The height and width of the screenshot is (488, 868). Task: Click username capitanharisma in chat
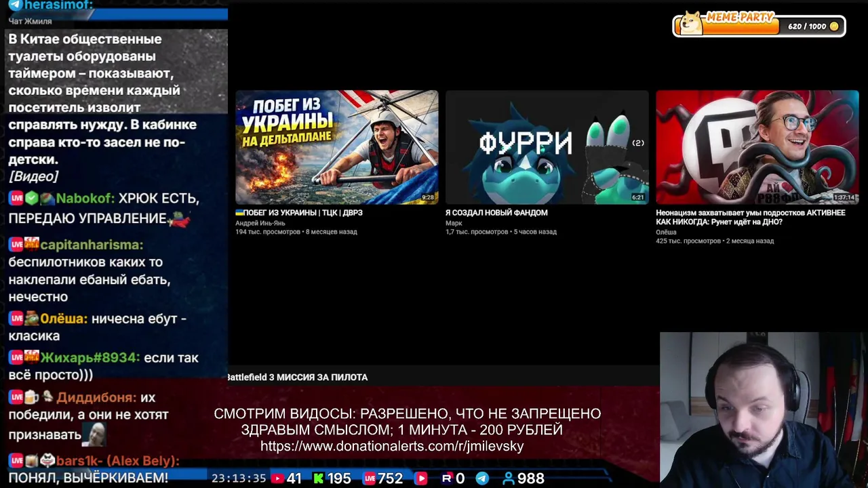[92, 245]
